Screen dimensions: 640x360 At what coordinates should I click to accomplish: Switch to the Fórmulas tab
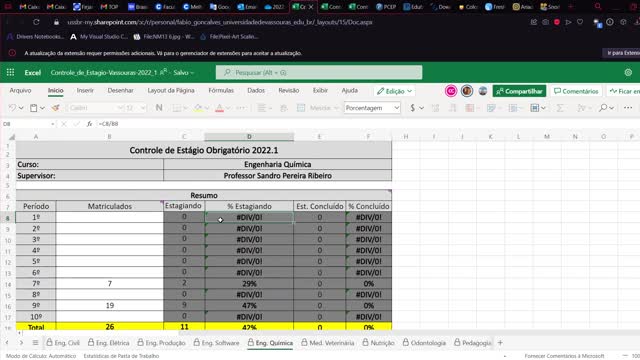coord(221,90)
